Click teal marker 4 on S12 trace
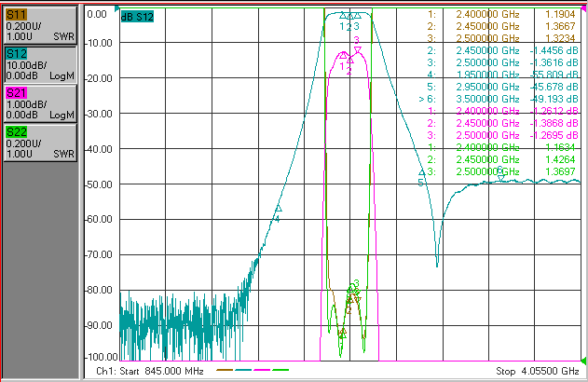Image resolution: width=588 pixels, height=382 pixels. (x=279, y=209)
